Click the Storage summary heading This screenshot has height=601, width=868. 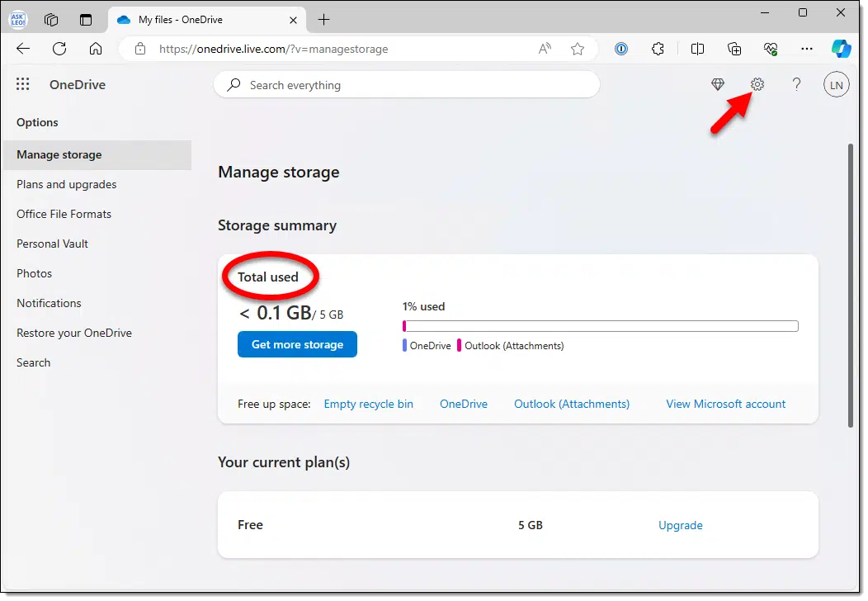click(277, 226)
